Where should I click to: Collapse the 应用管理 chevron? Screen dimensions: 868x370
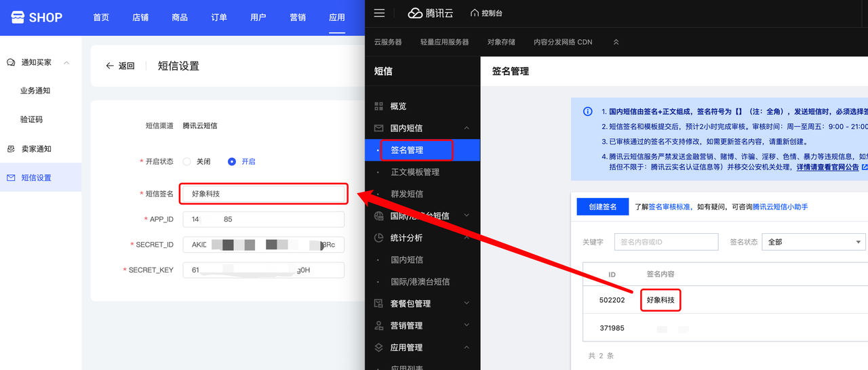click(467, 347)
